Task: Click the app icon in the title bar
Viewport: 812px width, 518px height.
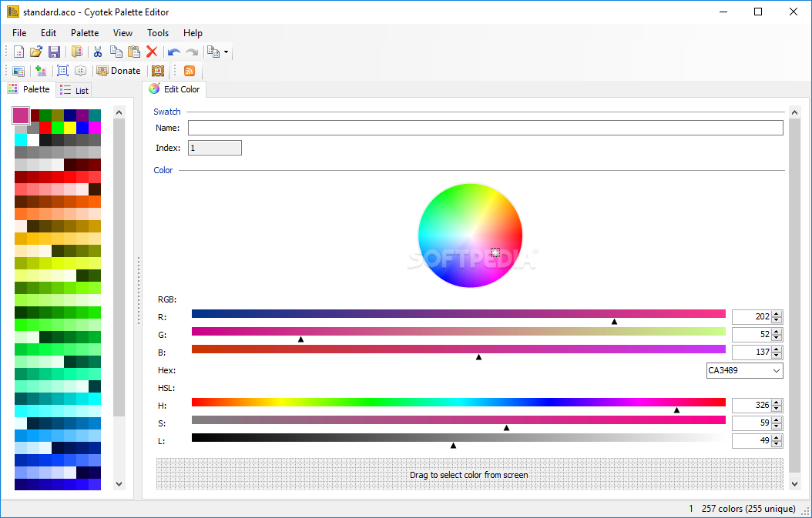Action: coord(13,12)
